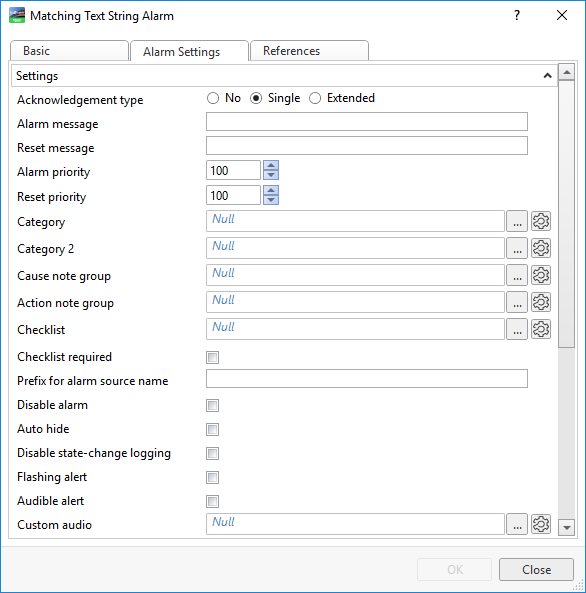Click the Cause note group Null field
This screenshot has width=586, height=593.
pyautogui.click(x=355, y=275)
